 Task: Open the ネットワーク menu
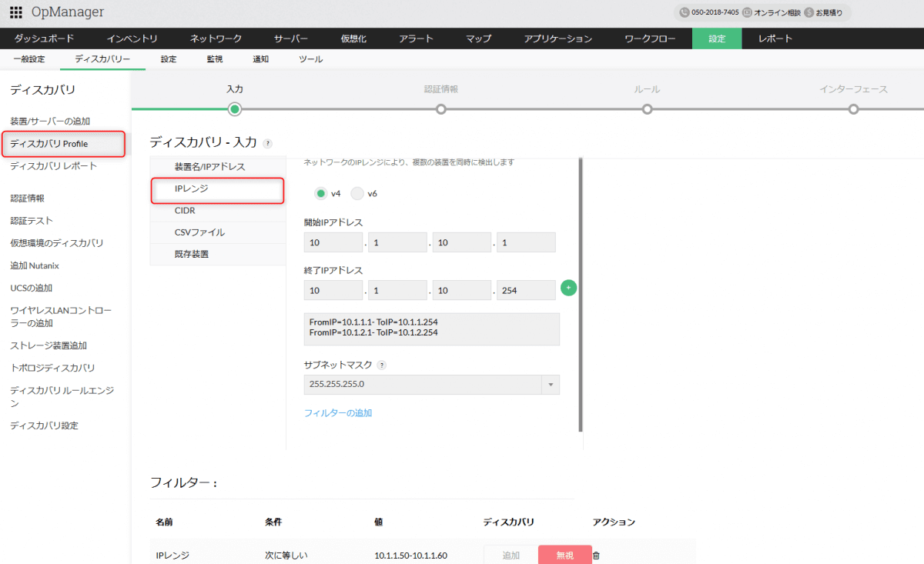(x=216, y=38)
